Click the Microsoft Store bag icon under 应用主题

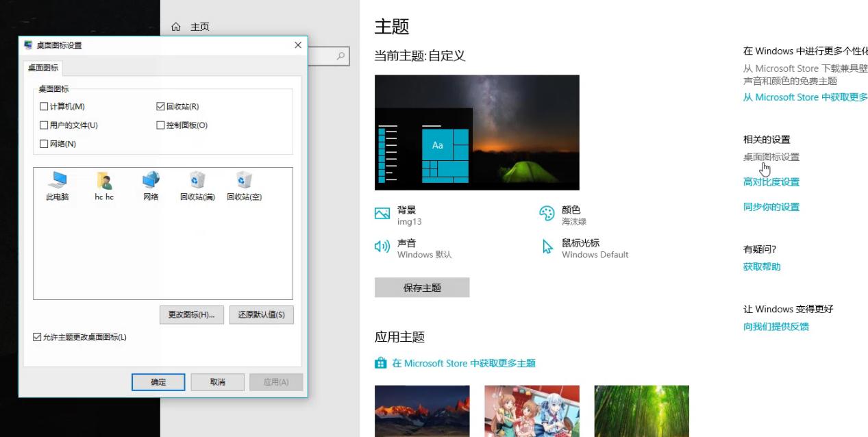(x=381, y=363)
